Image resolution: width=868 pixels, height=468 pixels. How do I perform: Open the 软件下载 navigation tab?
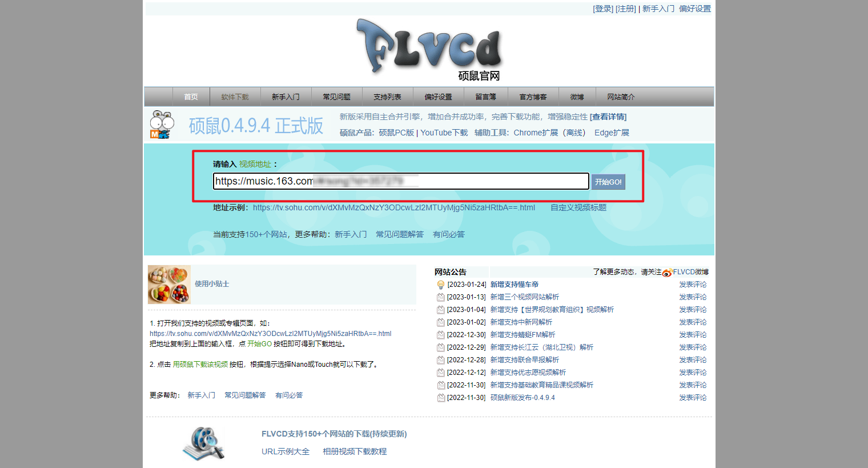(235, 97)
